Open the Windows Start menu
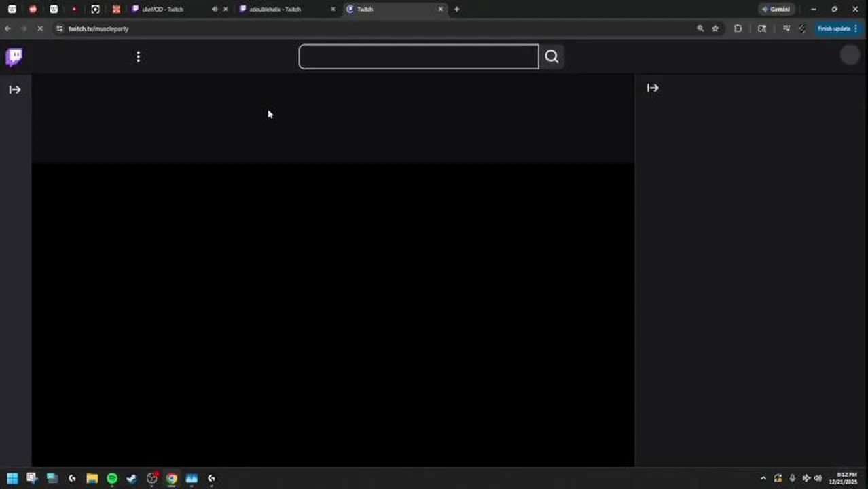Viewport: 868px width, 489px height. point(12,478)
